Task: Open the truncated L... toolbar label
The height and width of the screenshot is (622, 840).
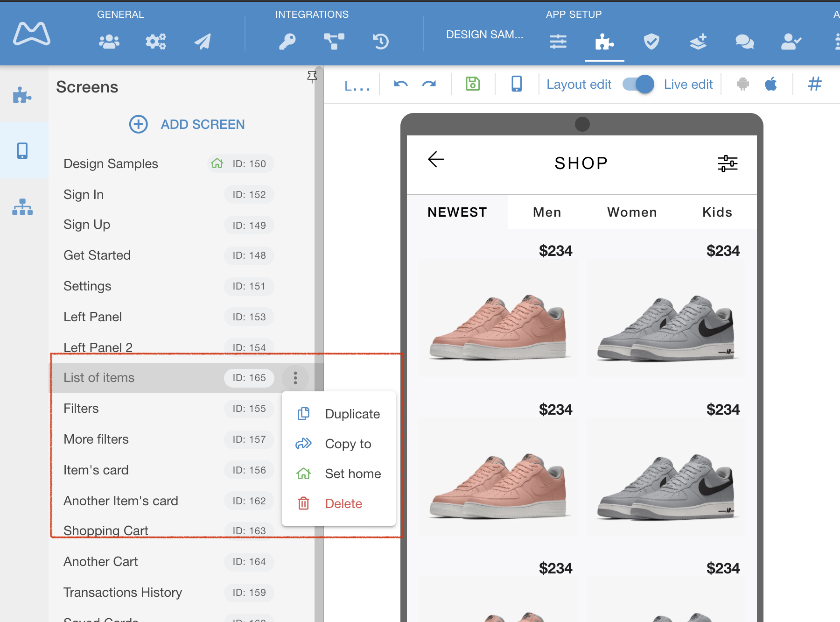Action: pyautogui.click(x=357, y=86)
